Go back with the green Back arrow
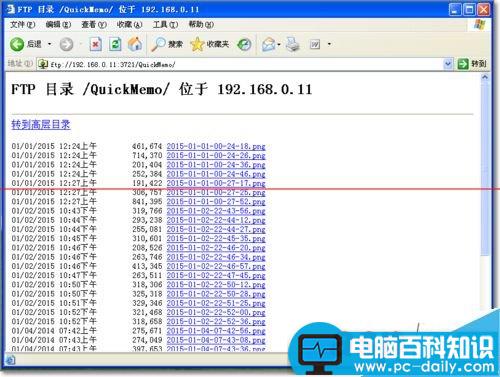The image size is (500, 377). (x=17, y=44)
